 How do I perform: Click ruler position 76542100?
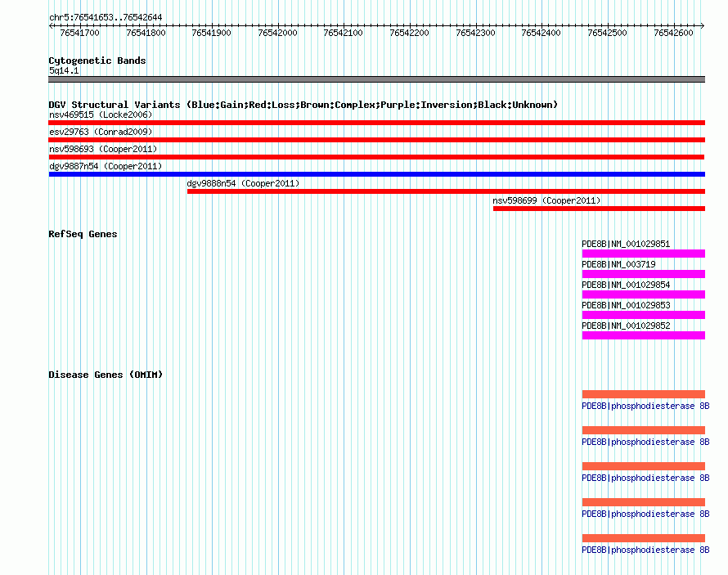pos(343,33)
